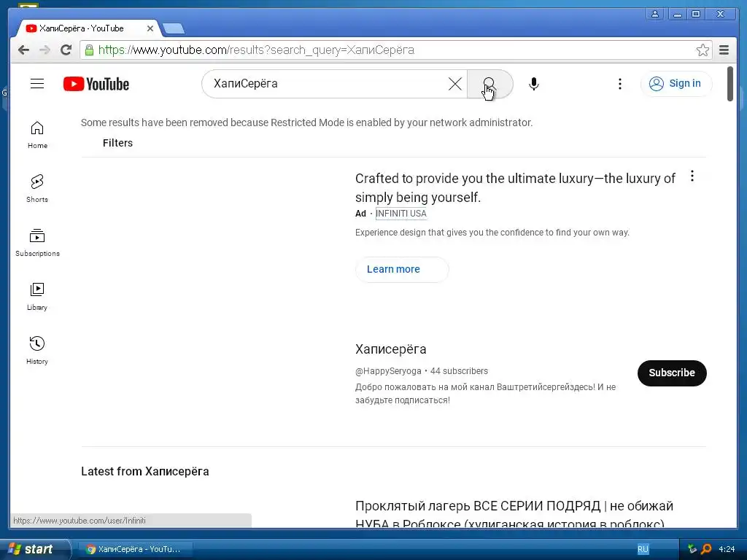The height and width of the screenshot is (560, 747).
Task: Go back with the browser back arrow
Action: [24, 50]
